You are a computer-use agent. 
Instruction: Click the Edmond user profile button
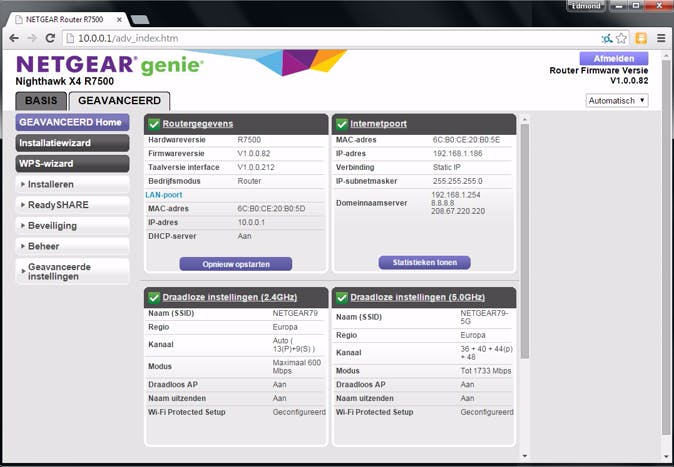pyautogui.click(x=586, y=6)
